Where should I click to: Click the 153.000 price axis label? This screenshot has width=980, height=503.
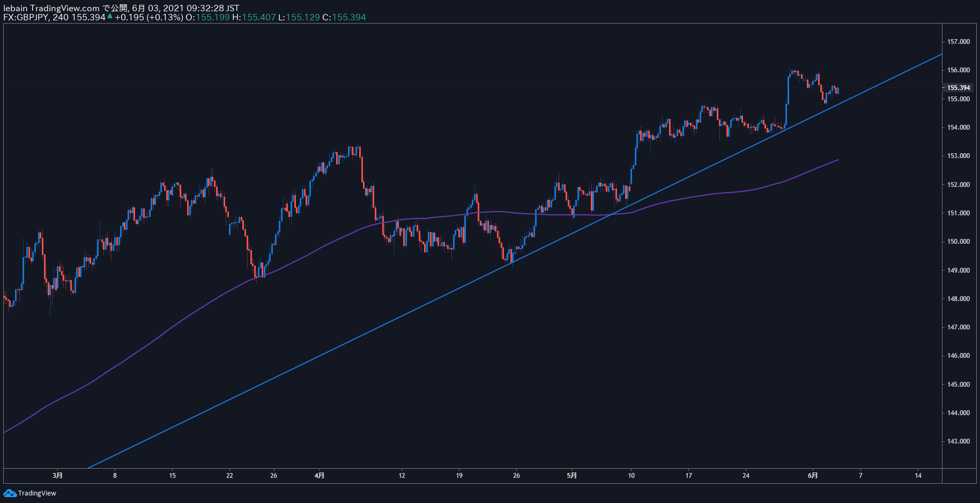[959, 156]
